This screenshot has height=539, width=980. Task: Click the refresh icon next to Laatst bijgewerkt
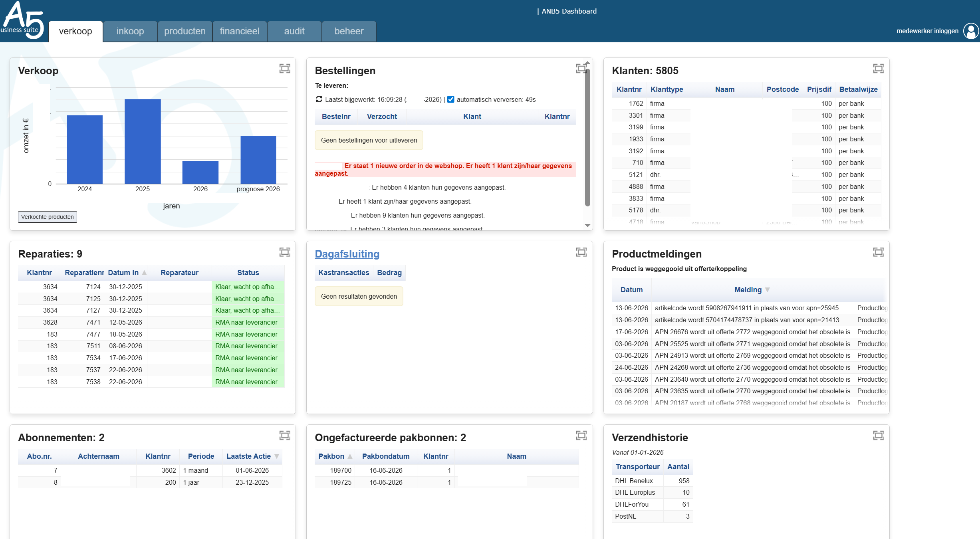(x=319, y=99)
